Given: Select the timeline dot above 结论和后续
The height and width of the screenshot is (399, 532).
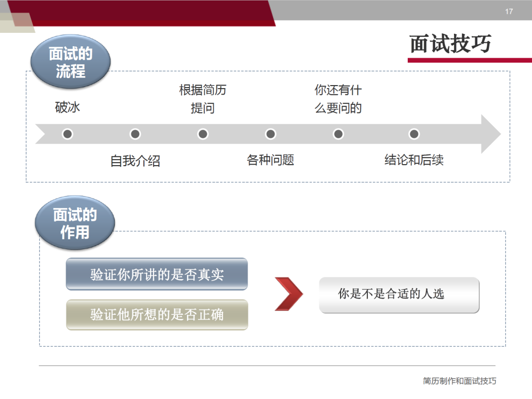Looking at the screenshot, I should [414, 134].
